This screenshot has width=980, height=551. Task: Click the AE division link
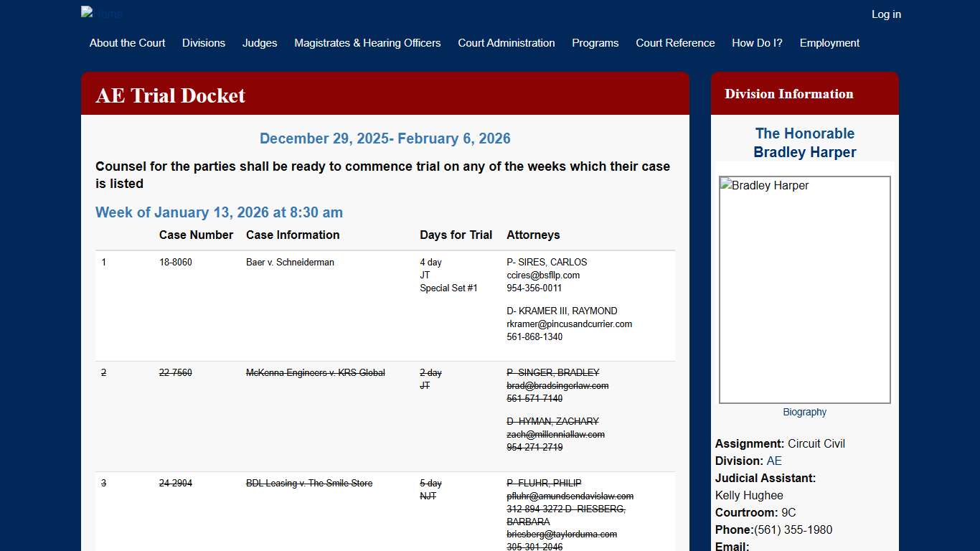774,461
